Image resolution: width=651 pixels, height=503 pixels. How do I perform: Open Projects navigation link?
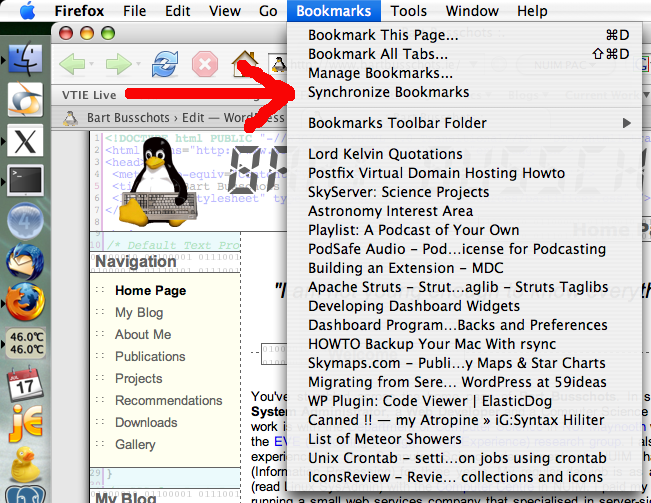pyautogui.click(x=139, y=378)
